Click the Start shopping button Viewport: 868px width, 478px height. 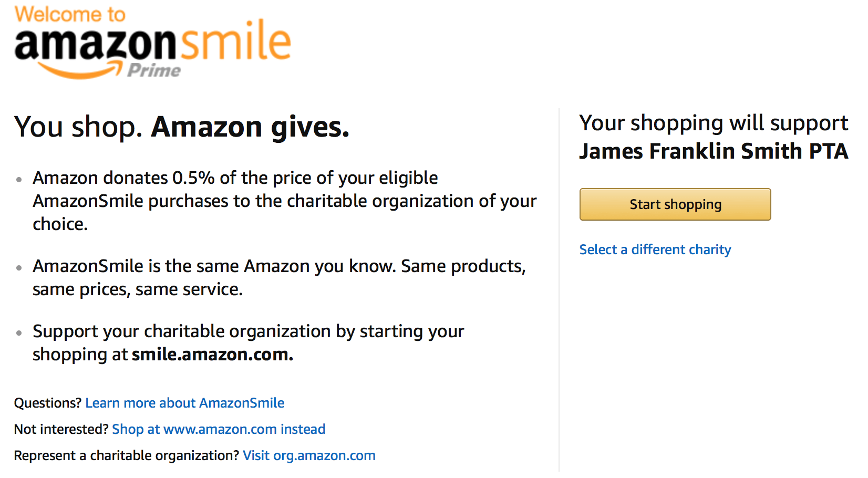click(x=675, y=204)
